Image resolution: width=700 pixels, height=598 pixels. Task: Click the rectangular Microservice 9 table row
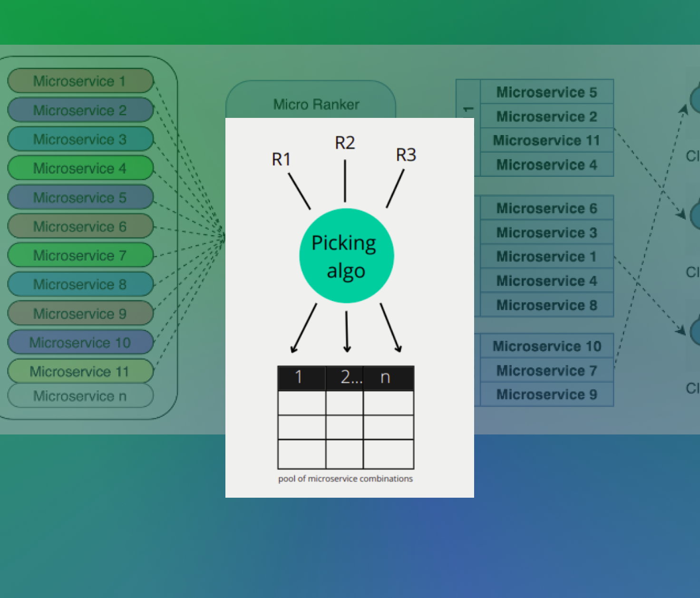[x=547, y=394]
